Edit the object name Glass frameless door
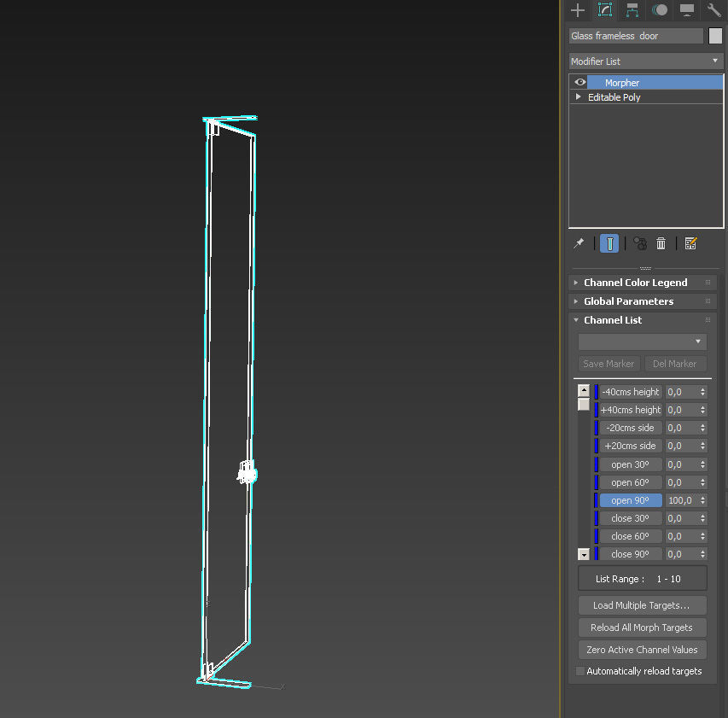Screen dimensions: 728x718 [636, 36]
